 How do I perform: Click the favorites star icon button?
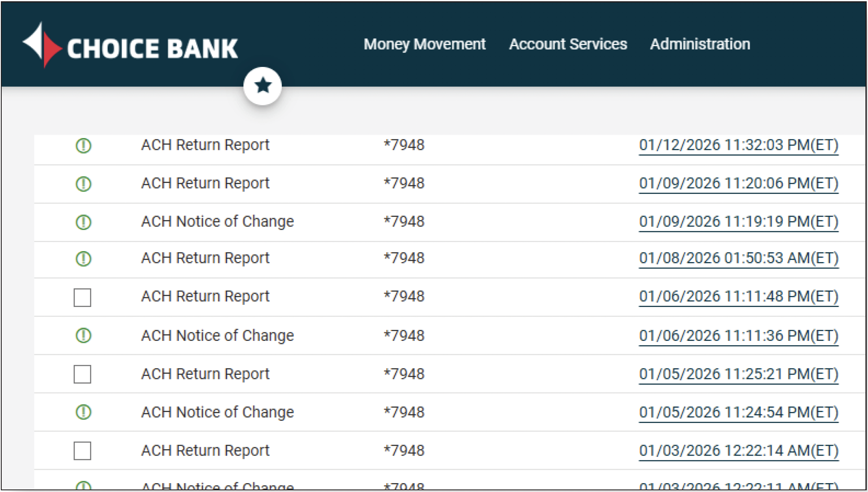(x=262, y=86)
